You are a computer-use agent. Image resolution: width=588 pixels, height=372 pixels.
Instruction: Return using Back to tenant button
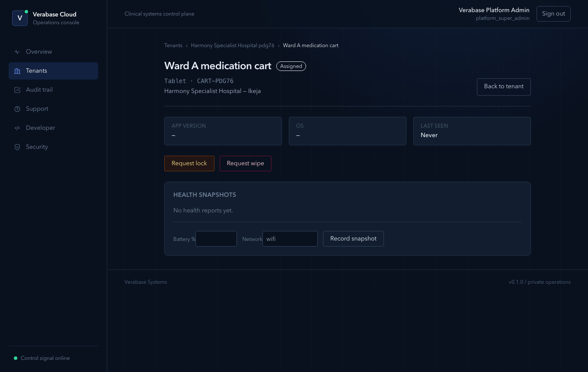coord(504,87)
